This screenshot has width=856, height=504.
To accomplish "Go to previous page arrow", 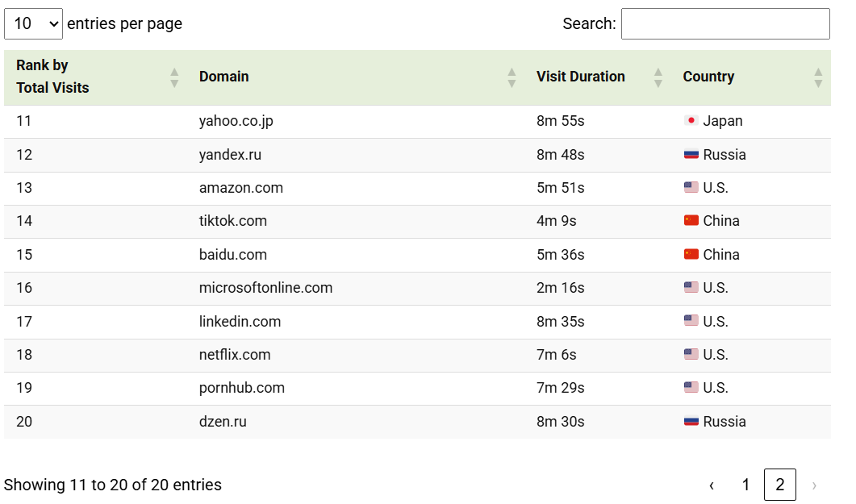I will pos(712,485).
